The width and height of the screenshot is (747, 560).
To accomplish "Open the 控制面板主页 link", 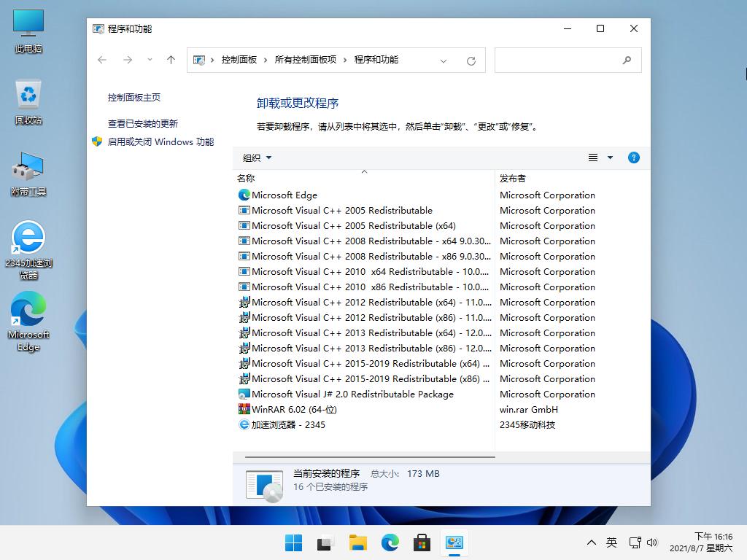I will 134,97.
